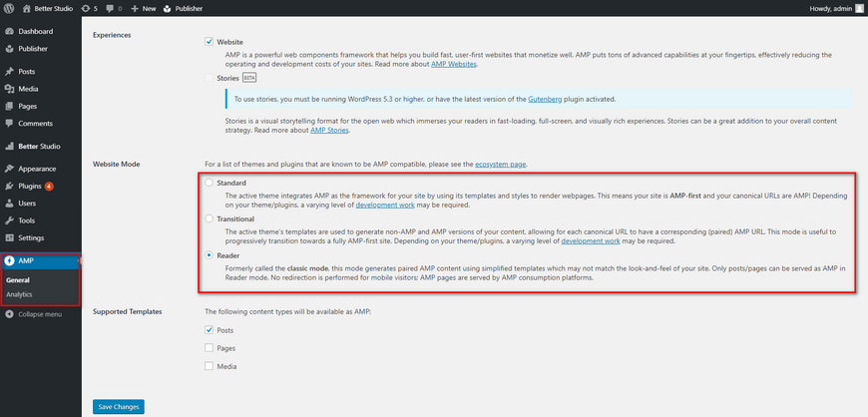Click the Supported Templates section heading
This screenshot has height=417, width=868.
[128, 312]
